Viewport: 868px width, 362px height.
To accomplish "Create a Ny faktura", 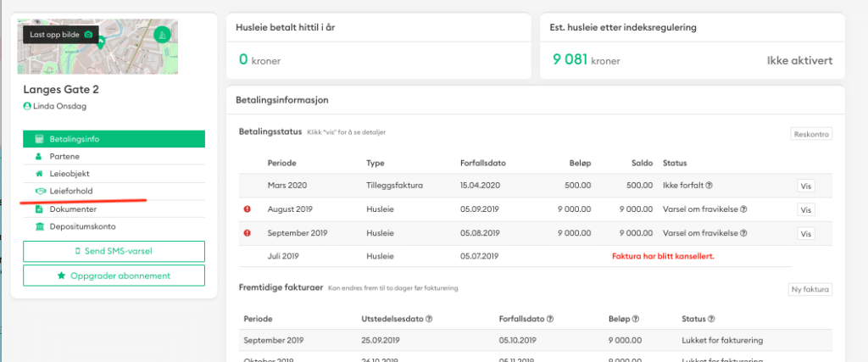I will (811, 290).
